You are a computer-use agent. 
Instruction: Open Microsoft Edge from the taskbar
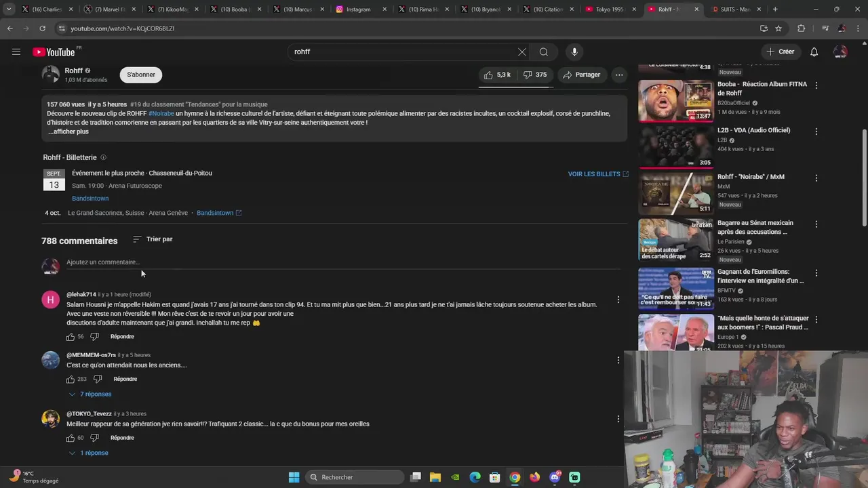point(475,477)
